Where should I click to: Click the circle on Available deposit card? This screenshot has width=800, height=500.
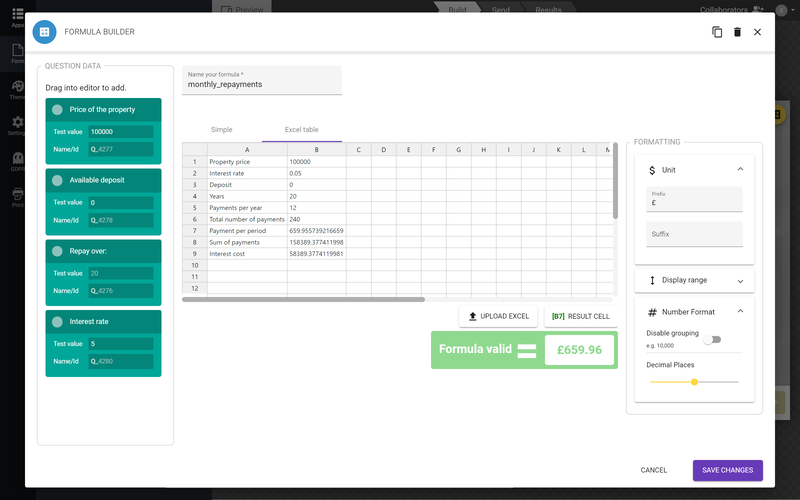coord(57,180)
